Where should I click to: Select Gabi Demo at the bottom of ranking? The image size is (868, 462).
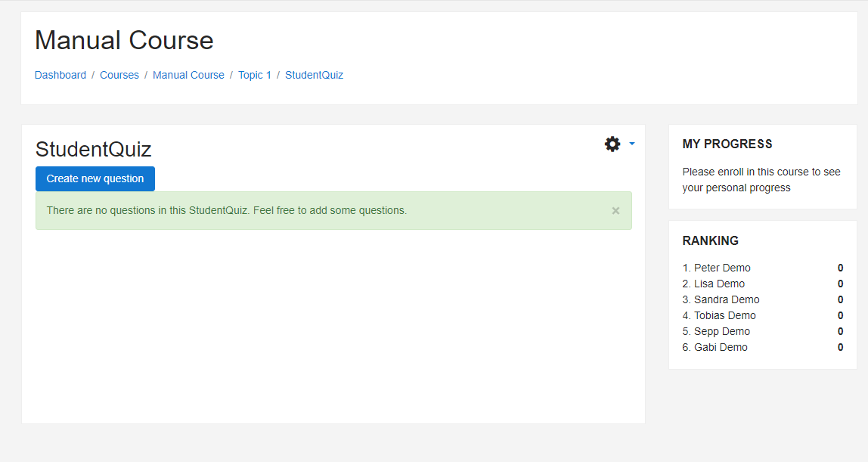[721, 347]
